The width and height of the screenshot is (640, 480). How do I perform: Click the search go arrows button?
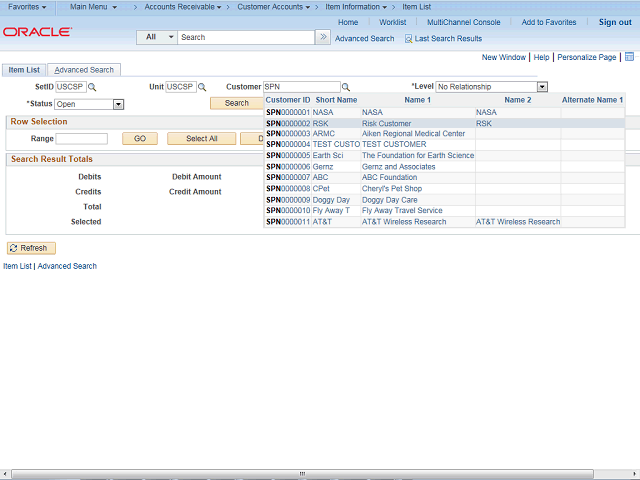[323, 37]
